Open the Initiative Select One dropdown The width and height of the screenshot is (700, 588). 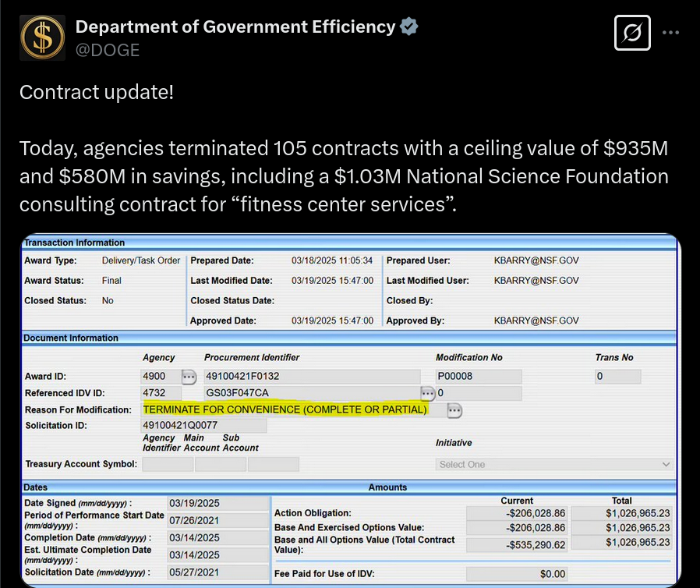coord(554,464)
